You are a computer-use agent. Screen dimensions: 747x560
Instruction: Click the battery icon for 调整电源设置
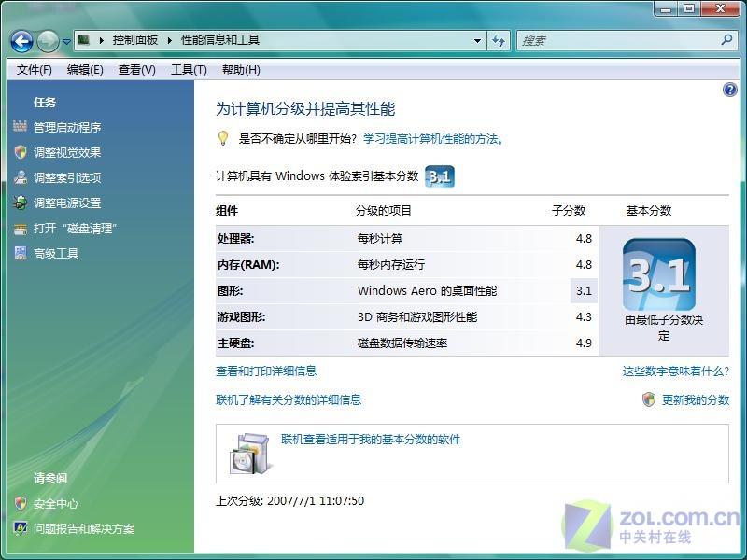pyautogui.click(x=20, y=203)
